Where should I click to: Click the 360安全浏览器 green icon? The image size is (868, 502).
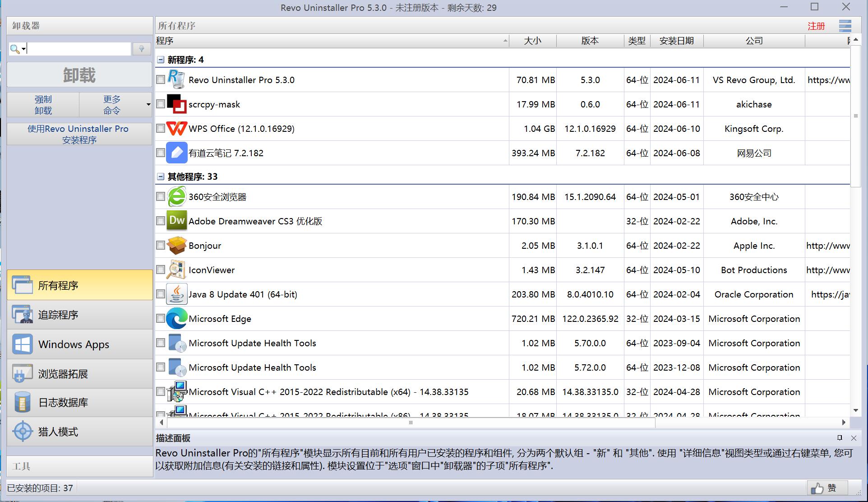pos(176,196)
